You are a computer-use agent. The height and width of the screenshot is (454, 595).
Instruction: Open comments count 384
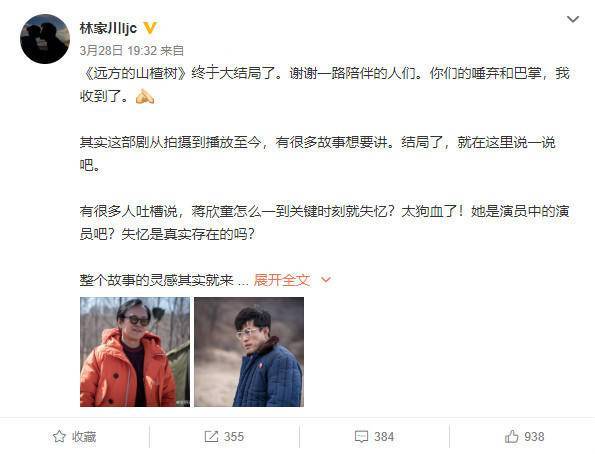[x=384, y=437]
